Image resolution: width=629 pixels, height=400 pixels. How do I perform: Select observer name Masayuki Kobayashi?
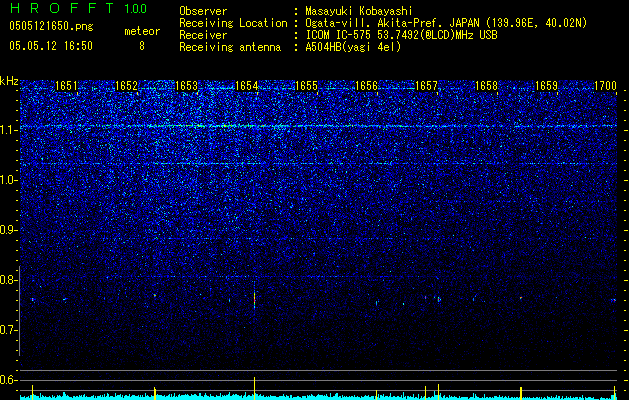pyautogui.click(x=359, y=11)
